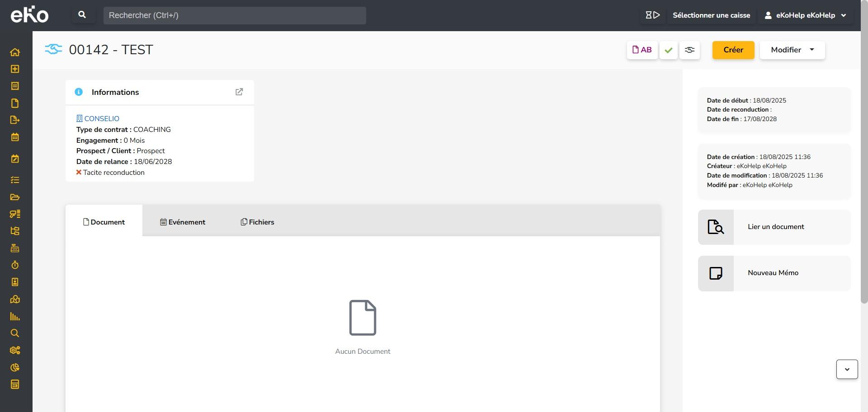Screen dimensions: 868x412
Task: Open the eKoHelp user account menu
Action: tap(805, 15)
